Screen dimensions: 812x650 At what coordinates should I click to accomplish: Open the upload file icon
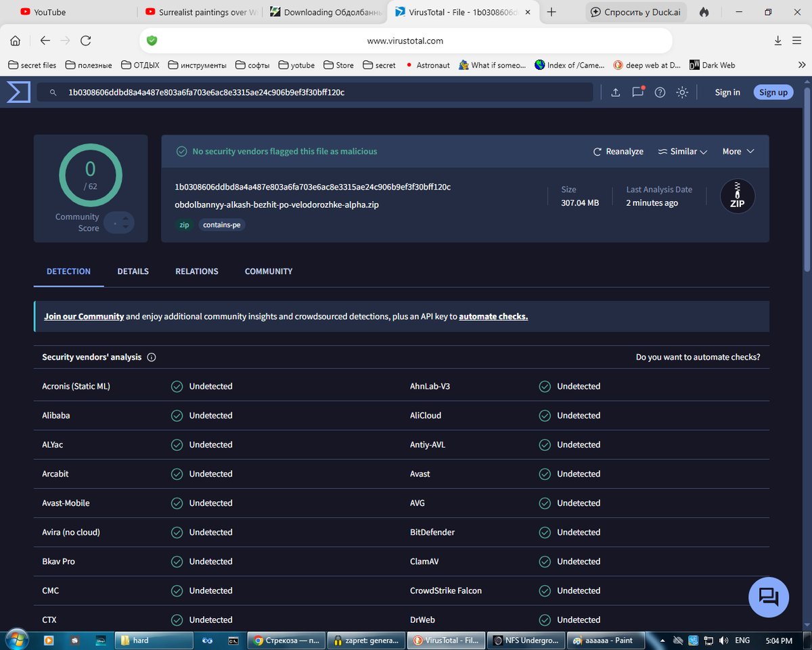pyautogui.click(x=616, y=92)
